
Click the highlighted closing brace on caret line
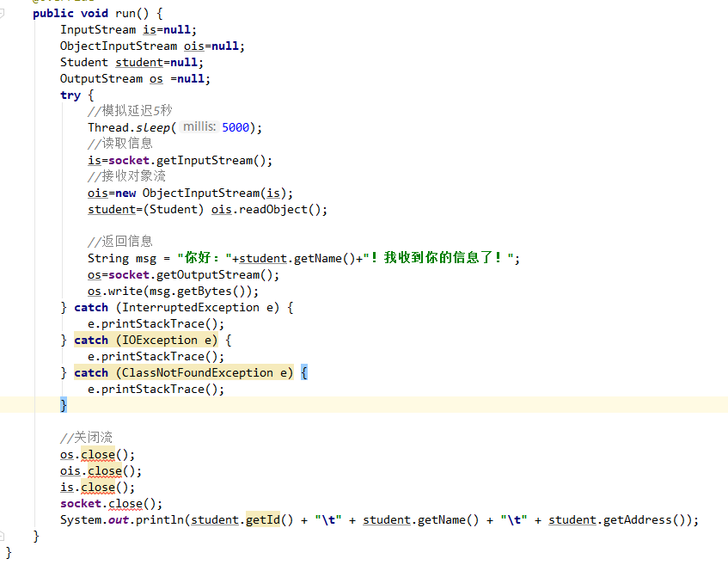(x=64, y=405)
